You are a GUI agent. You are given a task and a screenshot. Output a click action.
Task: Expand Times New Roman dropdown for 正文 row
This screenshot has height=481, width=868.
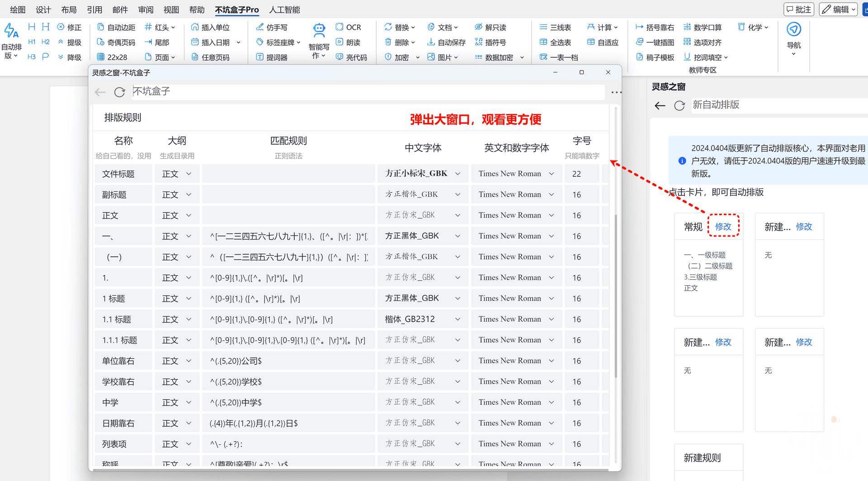(x=551, y=215)
